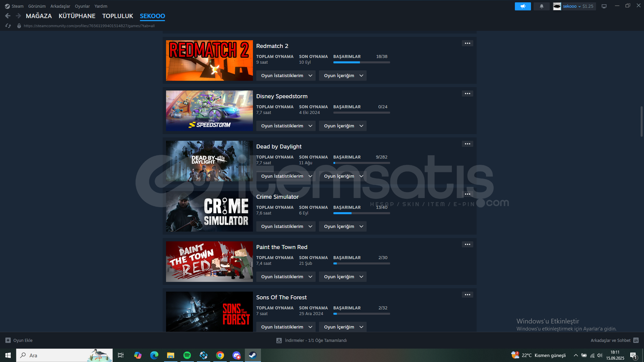Click the padlock icon beside the URL

(x=19, y=26)
